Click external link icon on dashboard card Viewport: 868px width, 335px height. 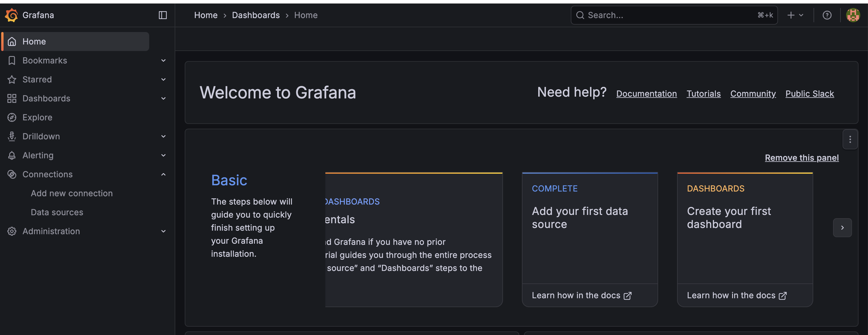click(x=782, y=296)
